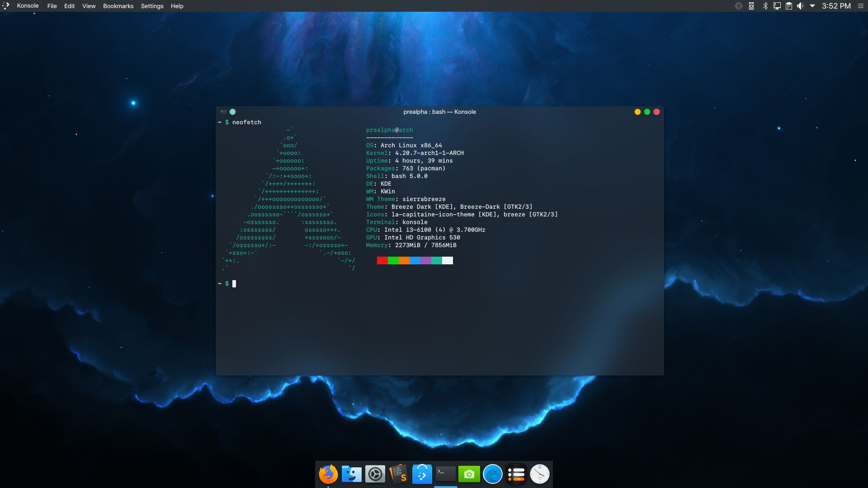Open the hamburger menu at the top right
The image size is (868, 488).
(861, 6)
